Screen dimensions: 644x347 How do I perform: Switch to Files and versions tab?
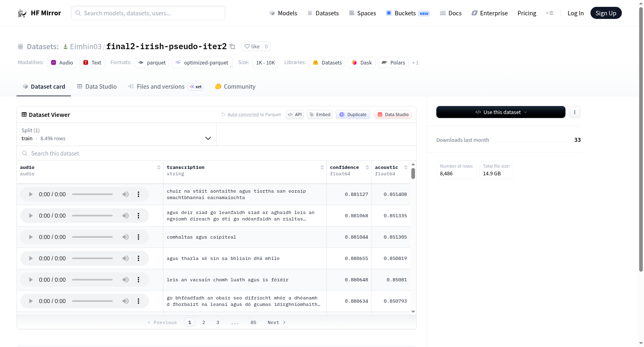click(166, 87)
